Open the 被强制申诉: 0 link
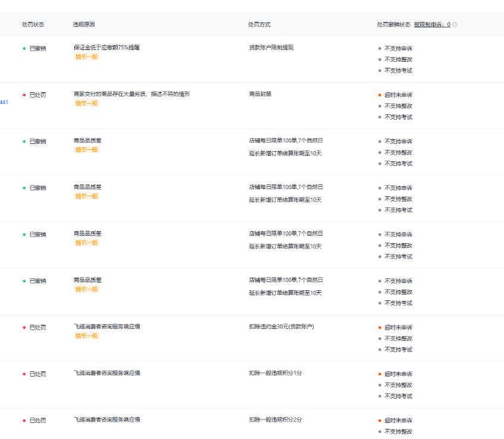 432,25
